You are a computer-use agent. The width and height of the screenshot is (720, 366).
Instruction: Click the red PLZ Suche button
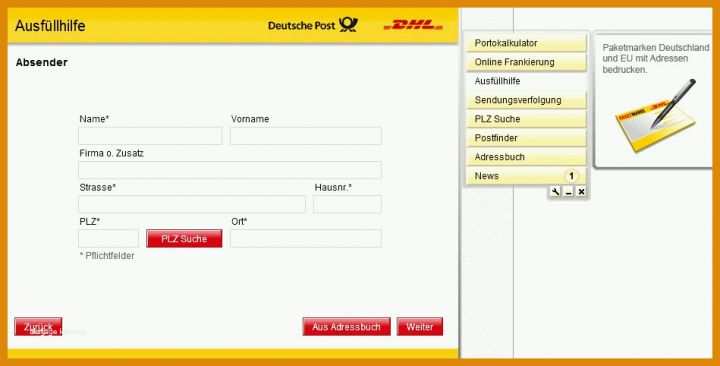(x=184, y=239)
